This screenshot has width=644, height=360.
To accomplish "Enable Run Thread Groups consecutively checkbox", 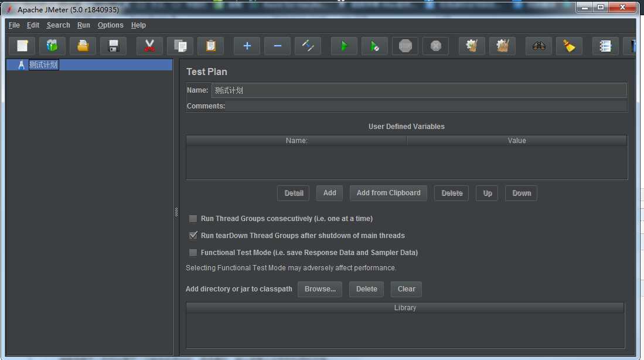I will coord(193,219).
